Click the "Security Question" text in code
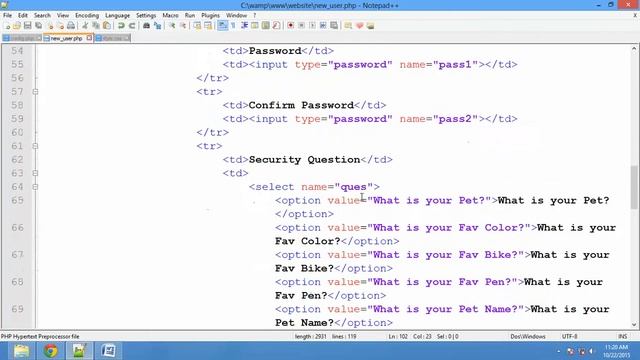640x360 pixels. 304,160
